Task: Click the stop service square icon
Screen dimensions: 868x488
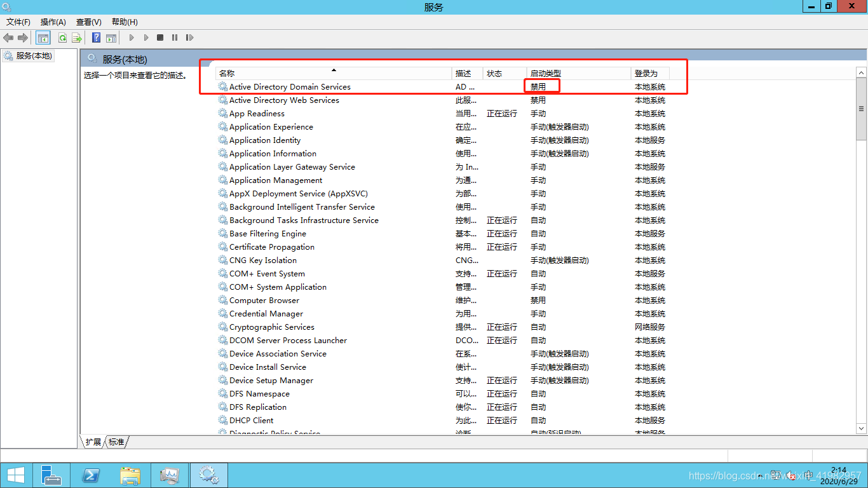Action: [x=160, y=38]
